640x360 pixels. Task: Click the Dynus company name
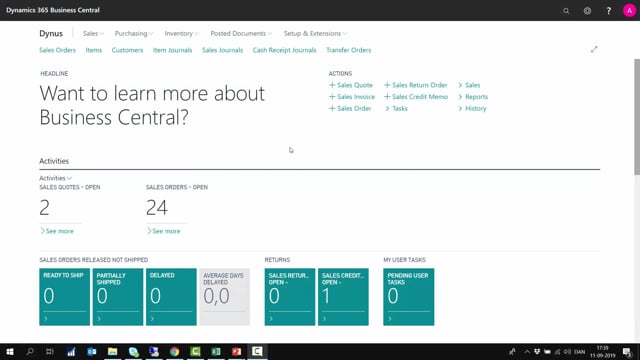[x=51, y=33]
